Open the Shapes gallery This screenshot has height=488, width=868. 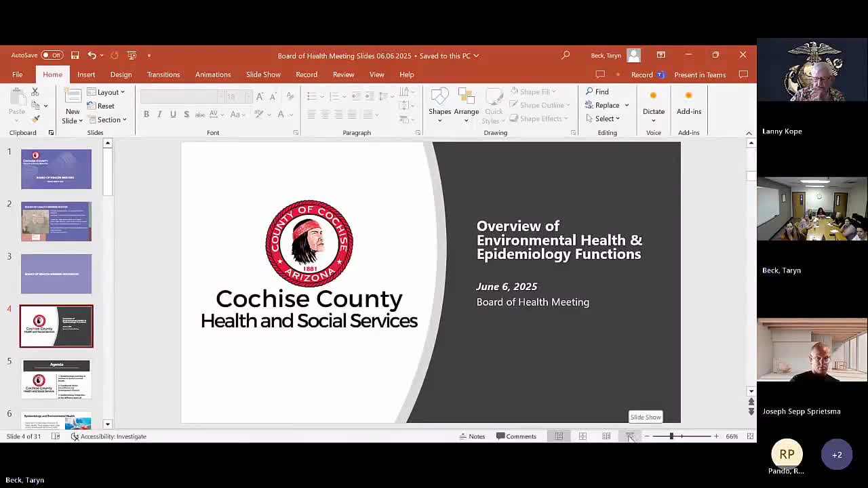(x=439, y=106)
